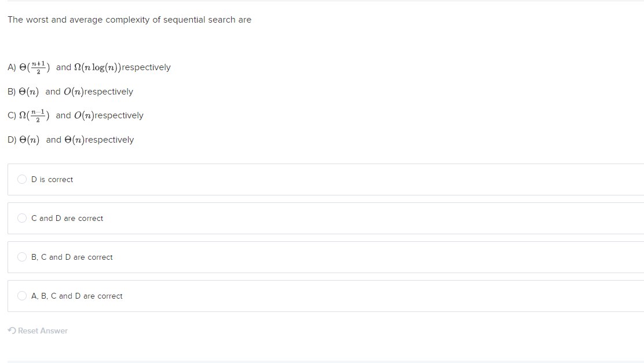Pick the 'A, B, C and D are correct' radio button
Screen dimensions: 644x363
(x=22, y=296)
